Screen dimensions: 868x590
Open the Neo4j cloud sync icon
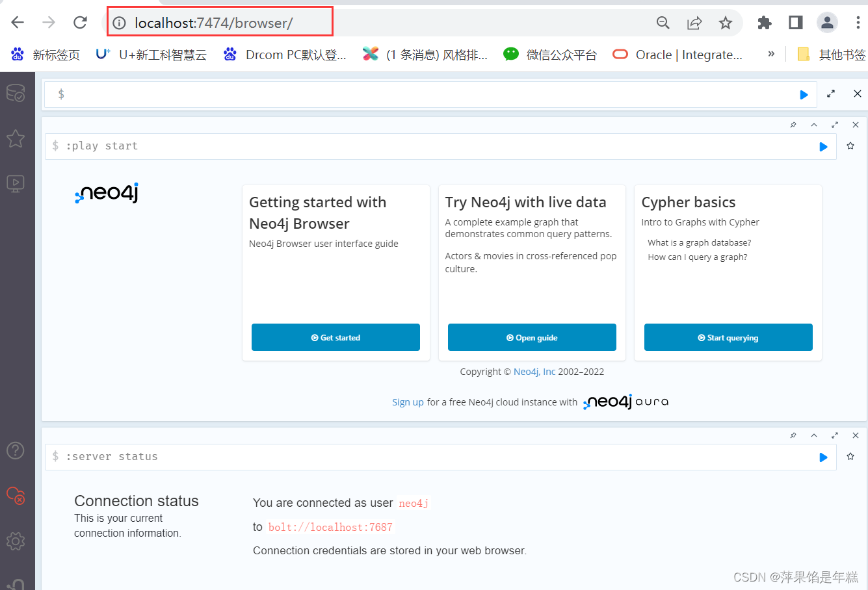tap(16, 495)
